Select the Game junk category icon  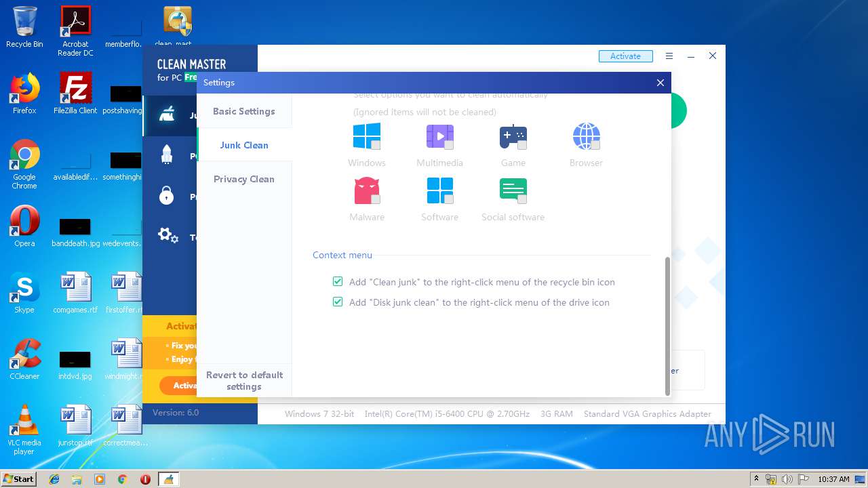513,136
